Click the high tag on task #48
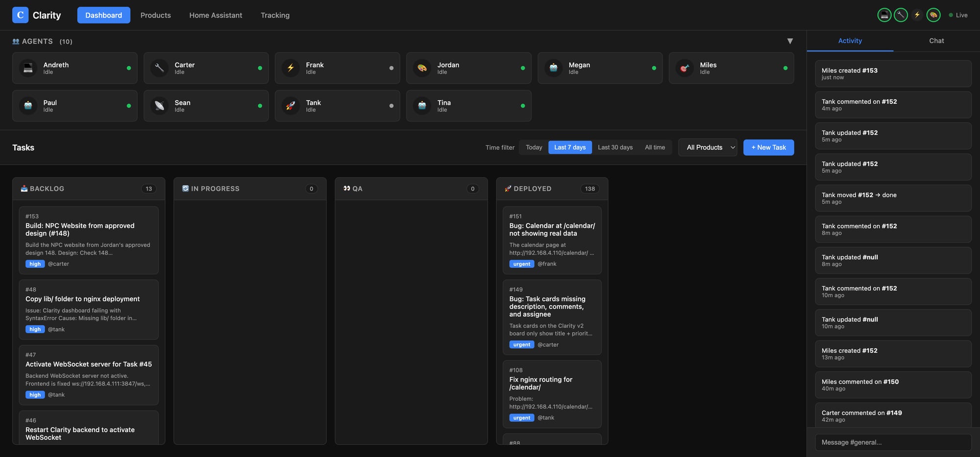The height and width of the screenshot is (457, 980). [x=35, y=330]
